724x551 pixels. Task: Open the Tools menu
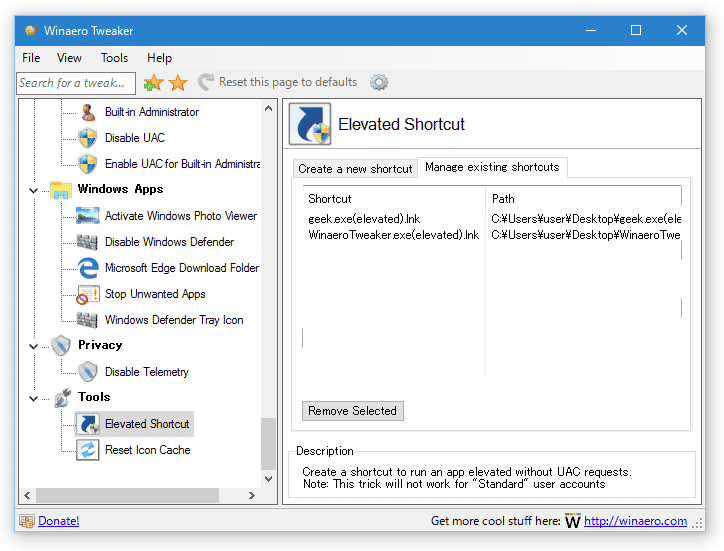(x=114, y=58)
